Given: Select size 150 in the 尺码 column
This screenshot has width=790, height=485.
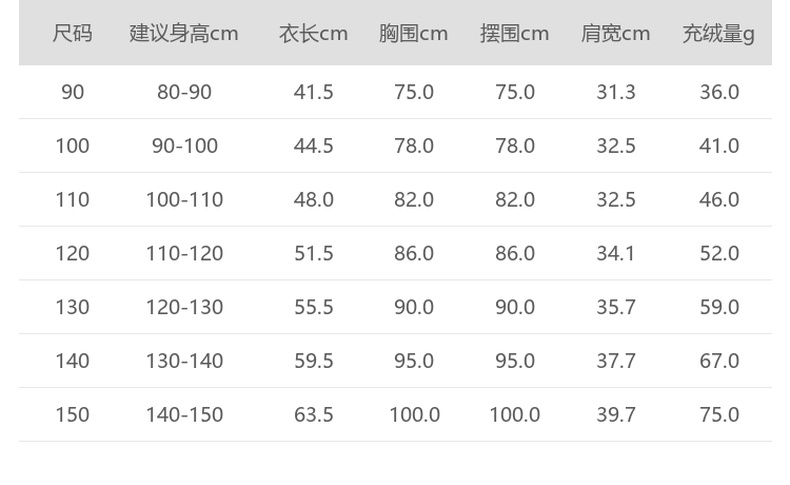Looking at the screenshot, I should (72, 415).
